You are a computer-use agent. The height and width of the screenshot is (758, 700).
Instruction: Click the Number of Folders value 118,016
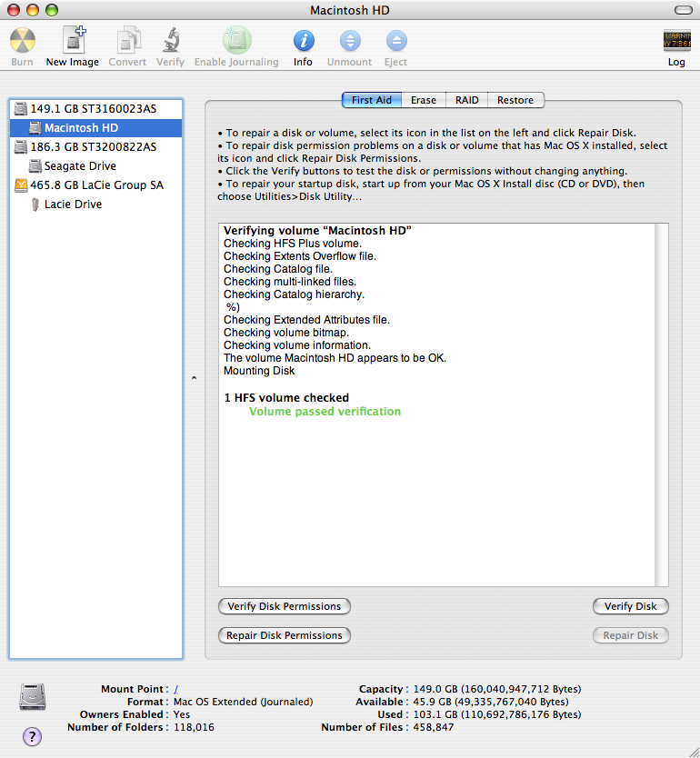pyautogui.click(x=194, y=727)
